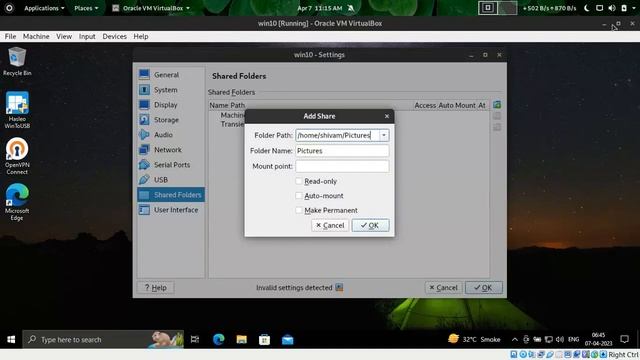This screenshot has height=360, width=640.
Task: Open the Places menu
Action: click(86, 8)
